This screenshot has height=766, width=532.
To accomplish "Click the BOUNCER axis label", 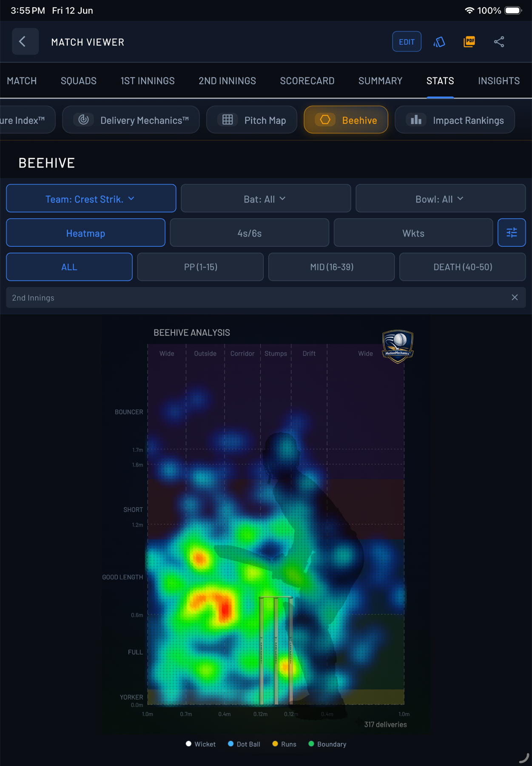I will click(129, 412).
